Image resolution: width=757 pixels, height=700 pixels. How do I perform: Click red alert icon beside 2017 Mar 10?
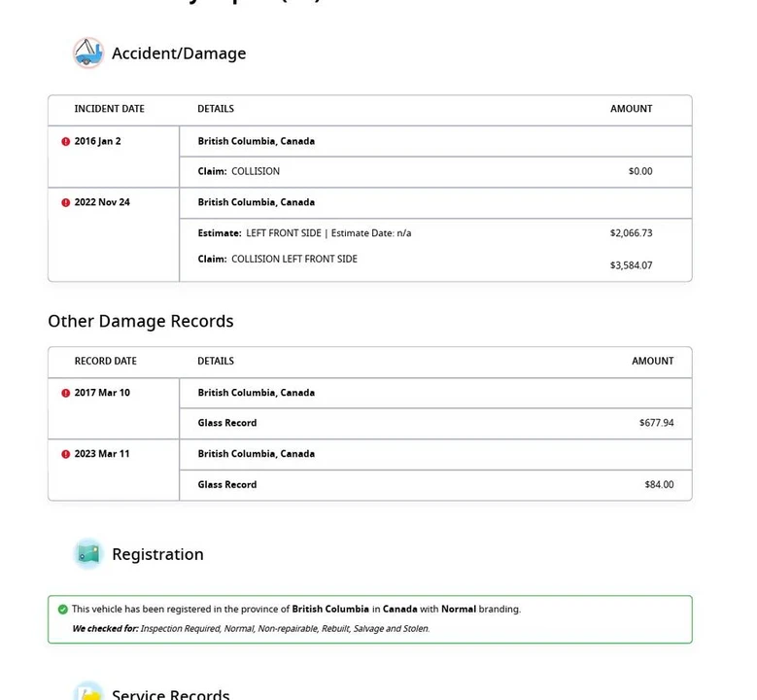click(66, 393)
